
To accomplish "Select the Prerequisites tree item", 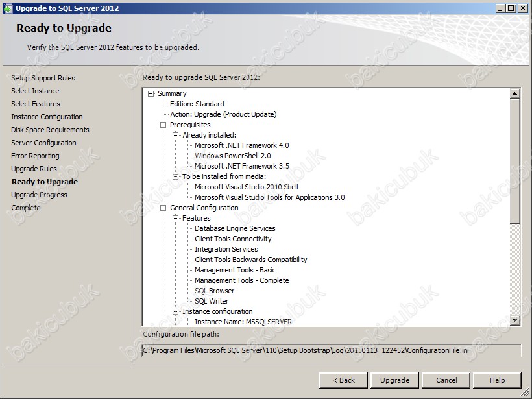I will coord(190,125).
